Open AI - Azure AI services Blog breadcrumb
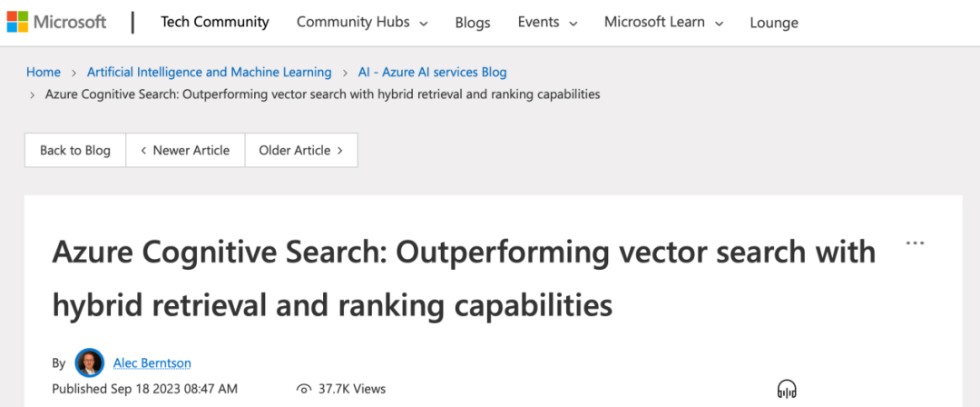Viewport: 980px width, 407px height. 433,72
